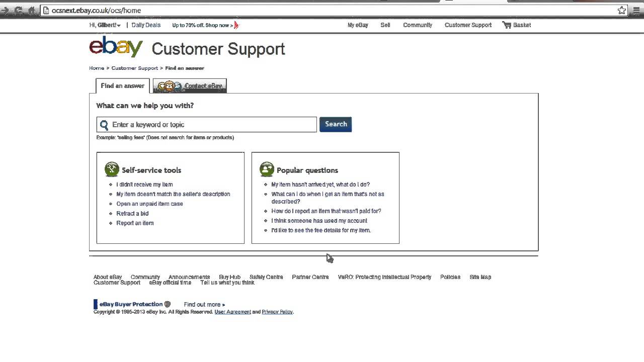Screen dimensions: 644x362
Task: Click Tell us what you think
Action: 227,283
